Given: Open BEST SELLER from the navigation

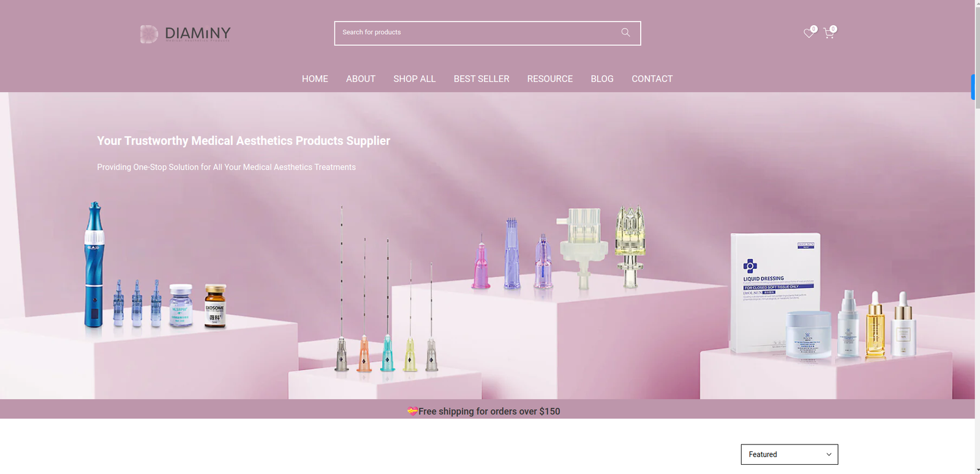Looking at the screenshot, I should coord(481,79).
